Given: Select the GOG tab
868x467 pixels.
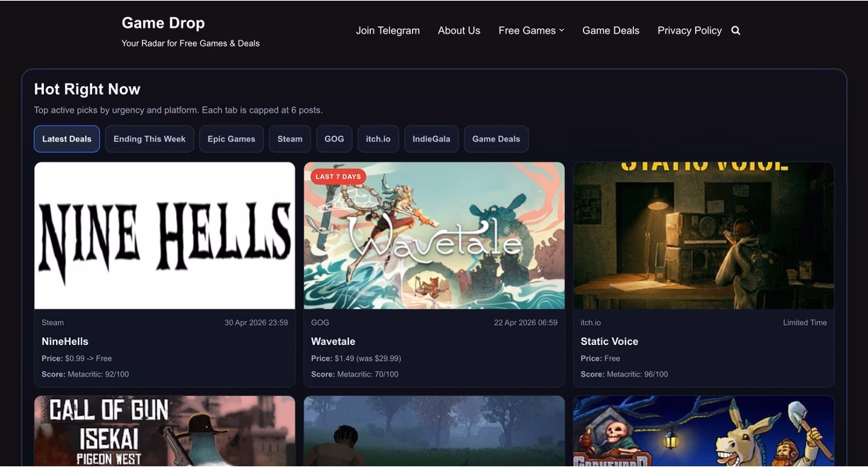Looking at the screenshot, I should (334, 139).
